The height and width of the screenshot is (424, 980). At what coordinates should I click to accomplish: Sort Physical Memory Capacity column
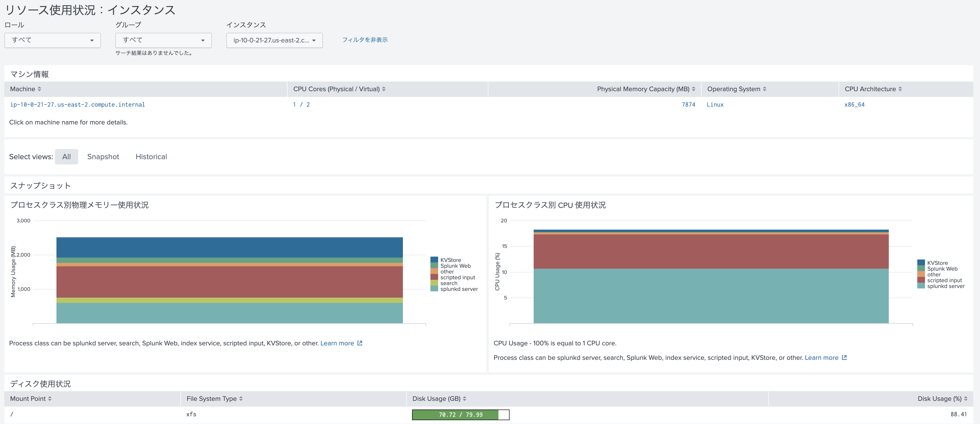coord(694,89)
